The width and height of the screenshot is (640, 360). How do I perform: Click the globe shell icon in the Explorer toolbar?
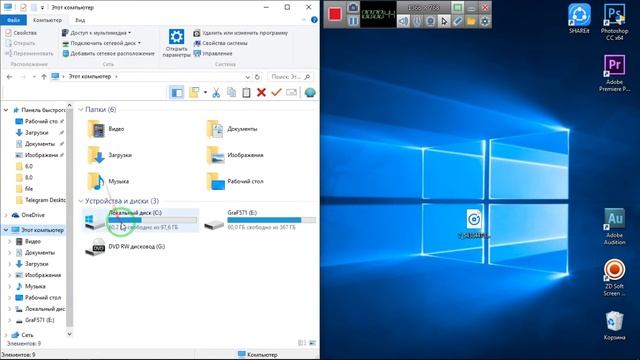(310, 93)
